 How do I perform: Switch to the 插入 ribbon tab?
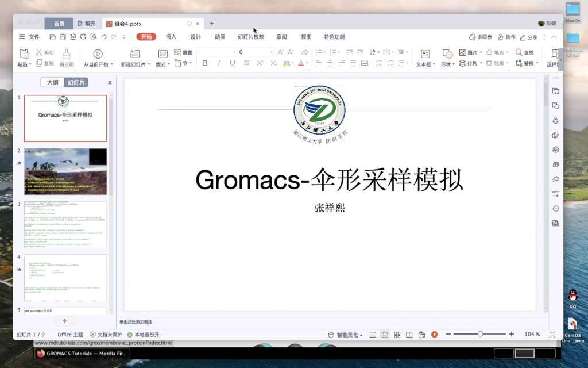(170, 36)
